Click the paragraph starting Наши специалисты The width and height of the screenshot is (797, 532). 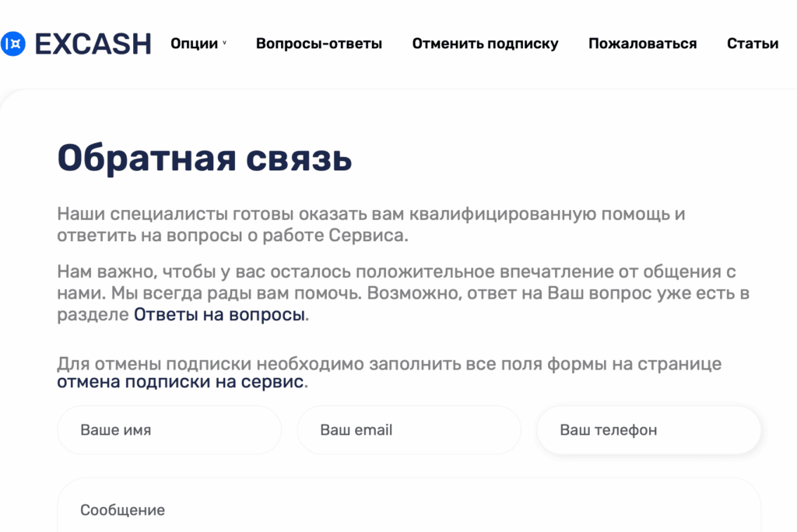pos(370,224)
